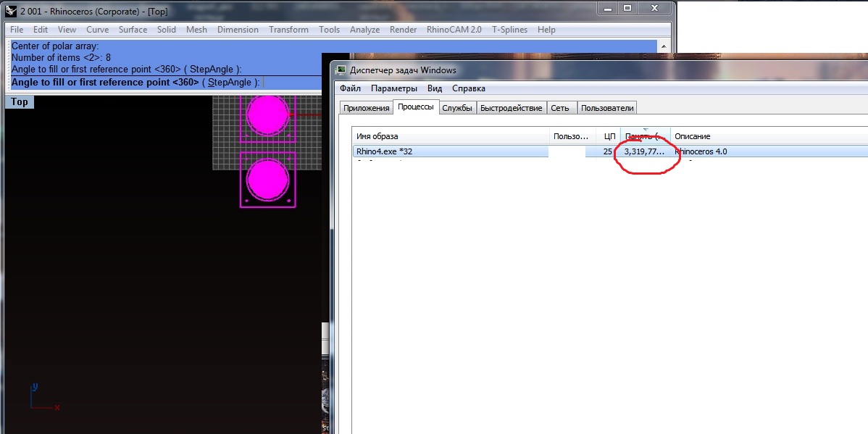Screen dimensions: 868x434
Task: Click the Top viewport title label
Action: [20, 102]
